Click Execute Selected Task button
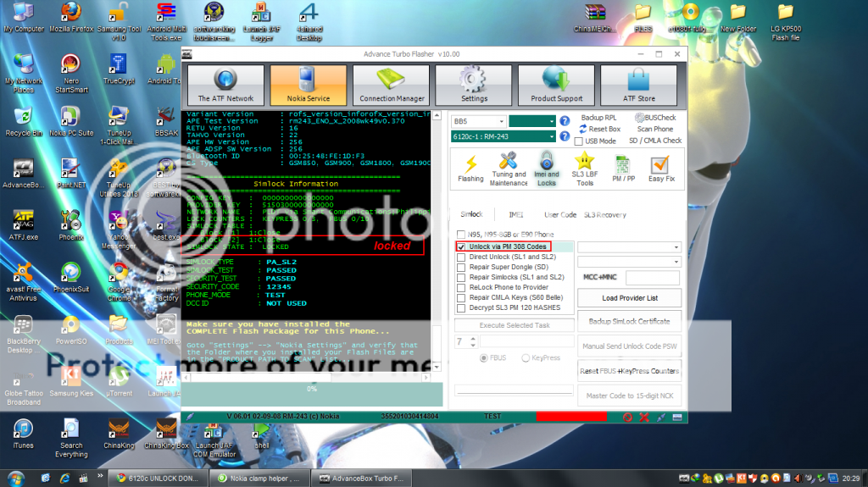The image size is (868, 487). [x=515, y=325]
